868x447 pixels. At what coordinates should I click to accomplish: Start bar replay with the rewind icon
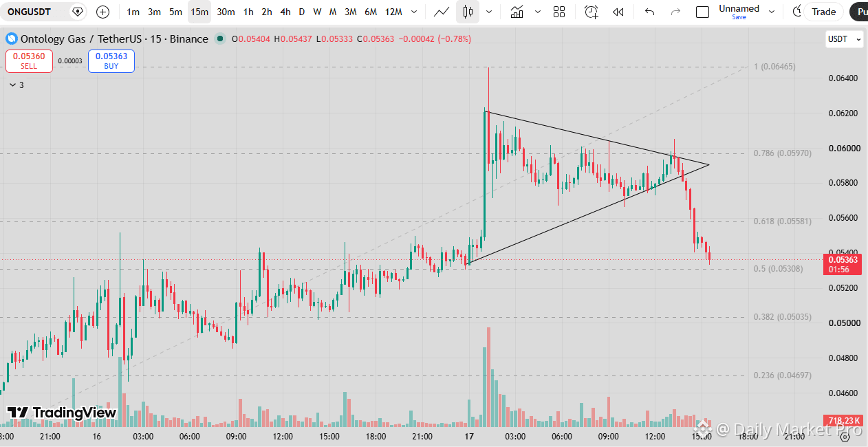[618, 12]
